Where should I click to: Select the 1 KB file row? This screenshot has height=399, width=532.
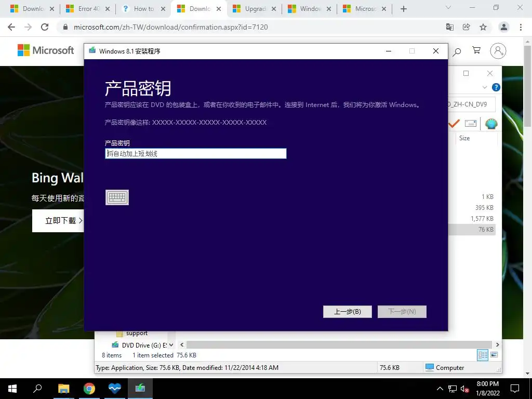(x=472, y=197)
